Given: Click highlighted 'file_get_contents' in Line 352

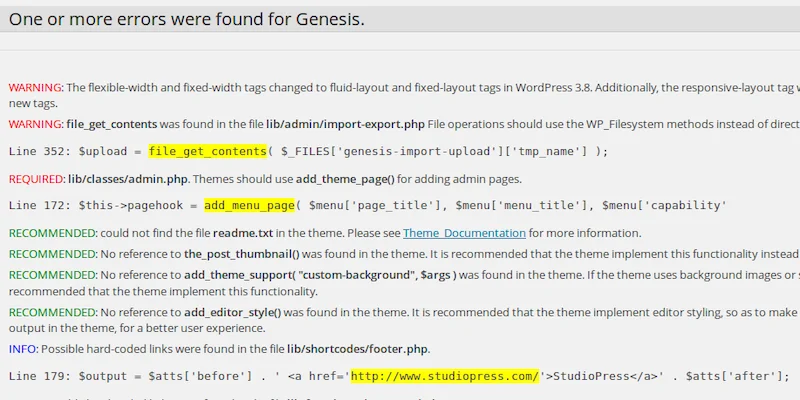Looking at the screenshot, I should pyautogui.click(x=208, y=151).
